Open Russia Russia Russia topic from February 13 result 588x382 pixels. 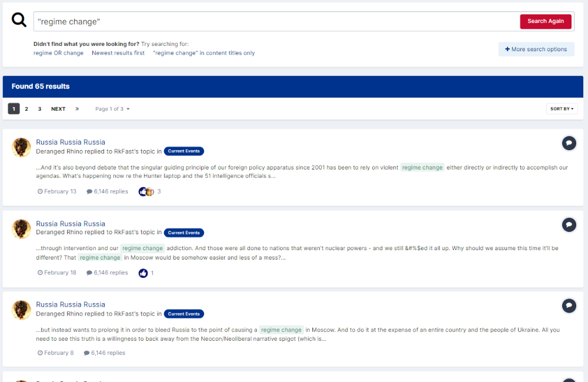click(71, 142)
